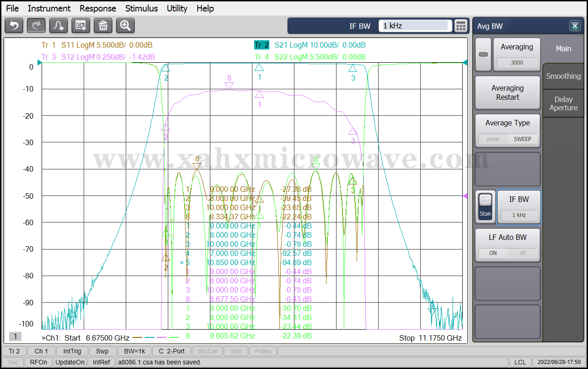The height and width of the screenshot is (369, 588).
Task: Click the date time 2022/06/28-17:50
Action: [559, 362]
